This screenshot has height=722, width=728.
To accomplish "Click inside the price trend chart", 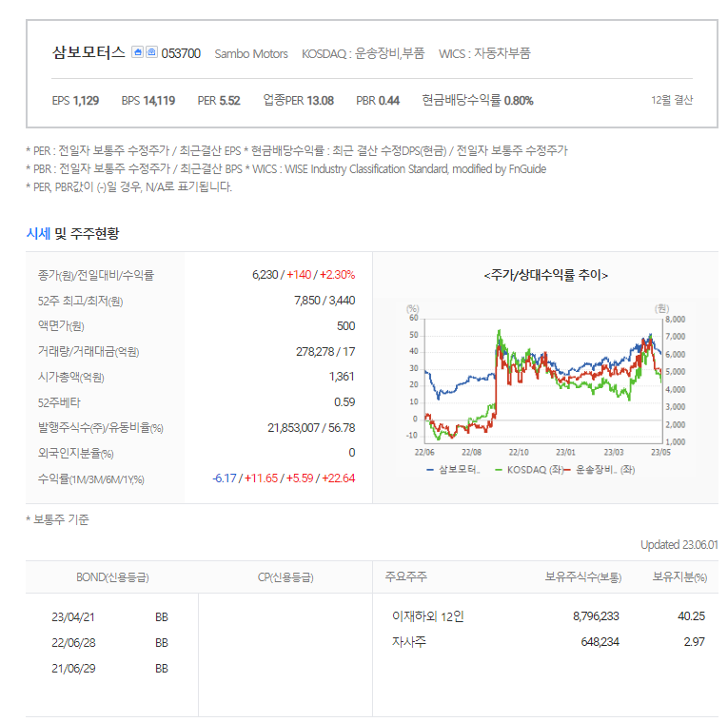I will tap(543, 380).
